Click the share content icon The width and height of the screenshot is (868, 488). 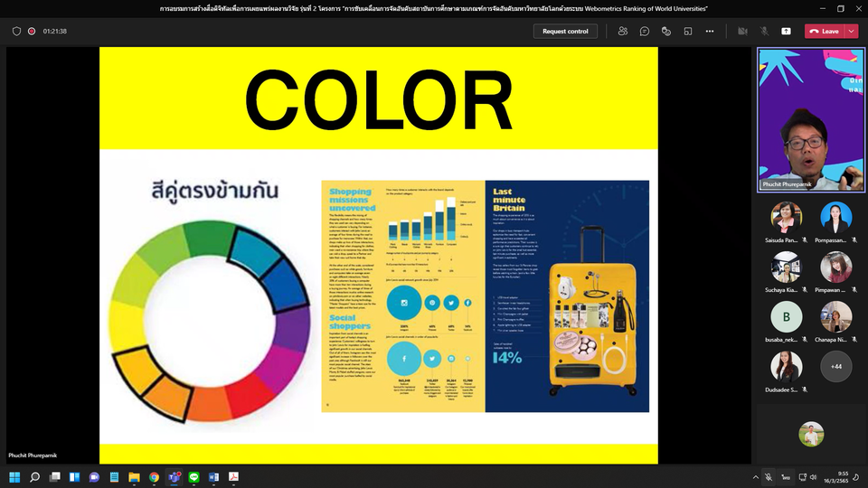[786, 31]
